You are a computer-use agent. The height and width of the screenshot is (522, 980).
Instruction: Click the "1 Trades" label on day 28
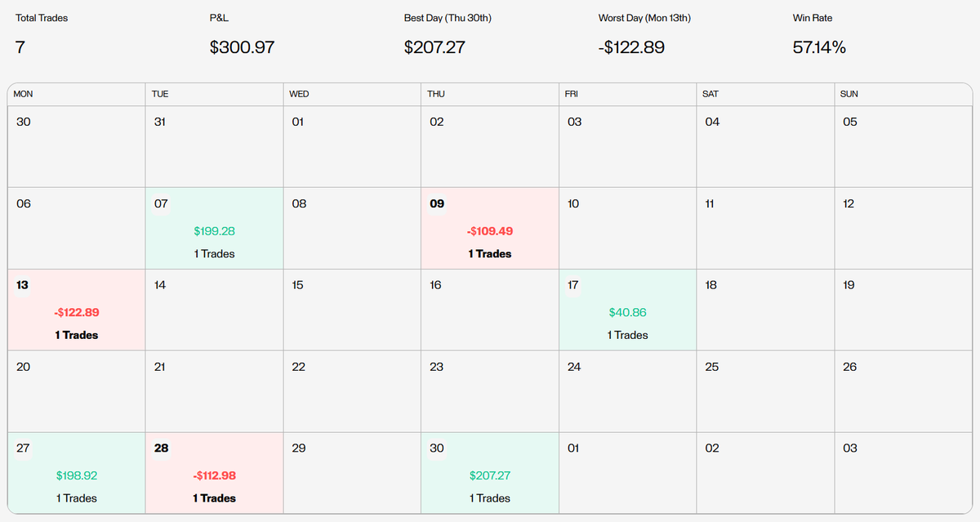pos(214,498)
